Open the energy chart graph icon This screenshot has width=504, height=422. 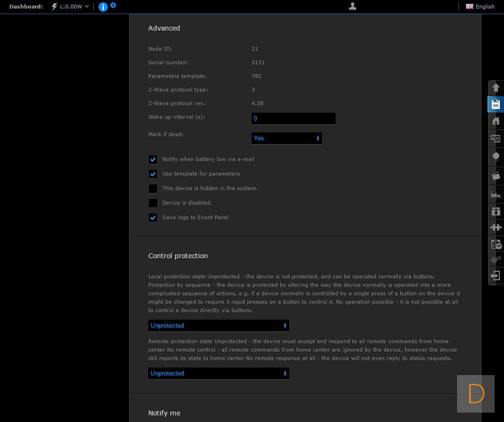pyautogui.click(x=496, y=194)
